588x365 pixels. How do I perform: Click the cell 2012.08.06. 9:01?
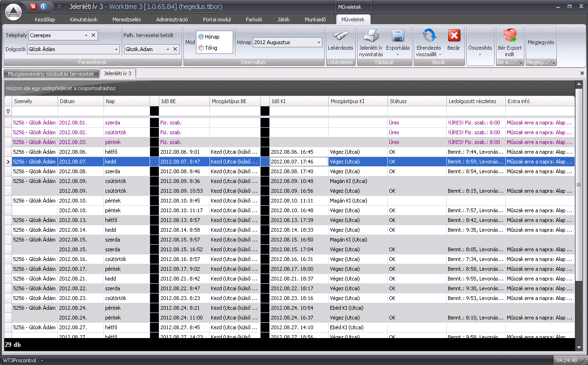click(x=184, y=152)
